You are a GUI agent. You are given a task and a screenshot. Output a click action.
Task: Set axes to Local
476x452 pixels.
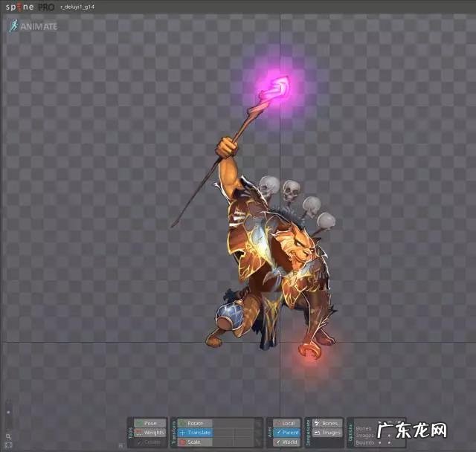[x=286, y=423]
